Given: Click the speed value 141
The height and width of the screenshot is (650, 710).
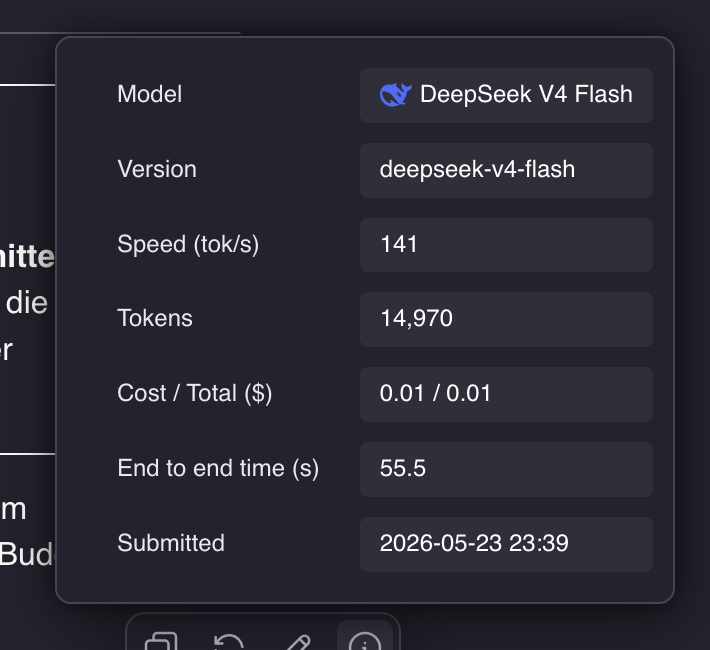Looking at the screenshot, I should point(399,244).
